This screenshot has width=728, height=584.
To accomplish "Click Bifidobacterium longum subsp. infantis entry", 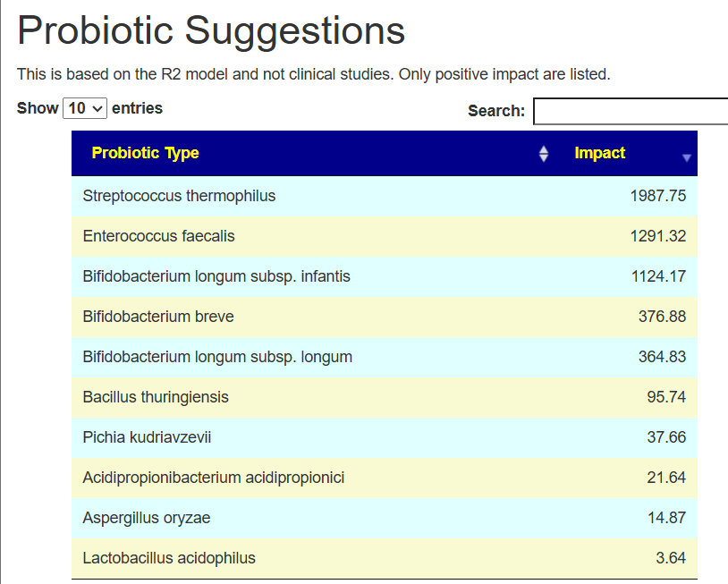I will point(216,276).
